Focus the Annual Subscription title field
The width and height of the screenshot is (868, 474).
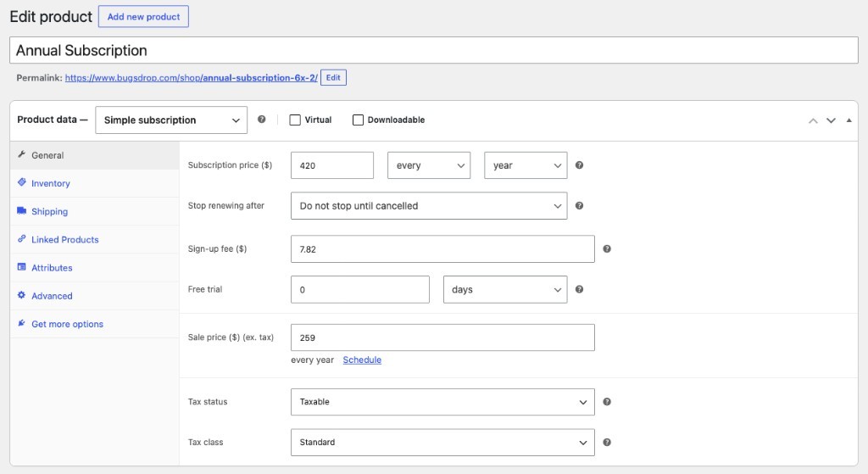tap(434, 50)
